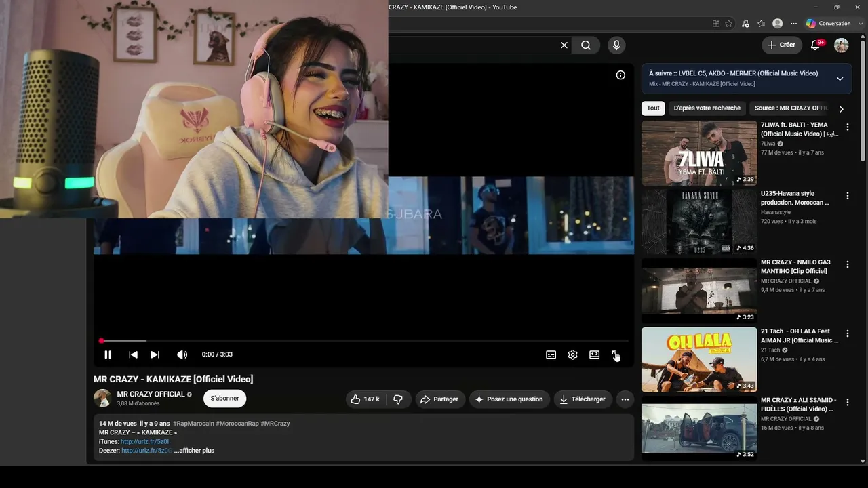This screenshot has height=488, width=868.
Task: Click the S'abonner subscribe button
Action: [224, 399]
